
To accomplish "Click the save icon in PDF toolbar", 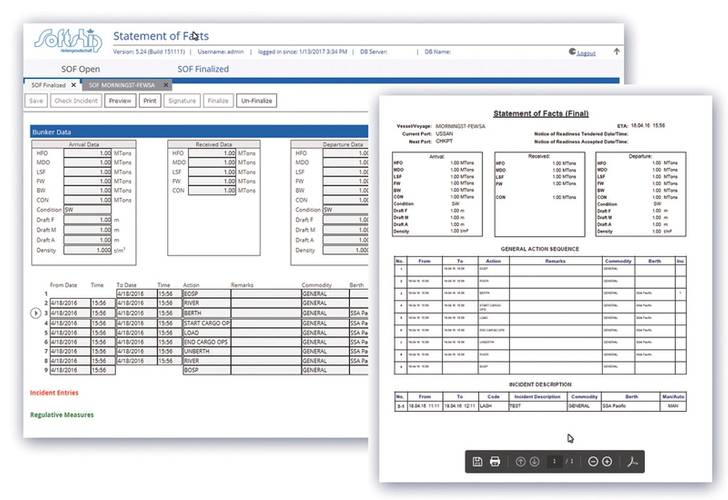I will (x=479, y=461).
